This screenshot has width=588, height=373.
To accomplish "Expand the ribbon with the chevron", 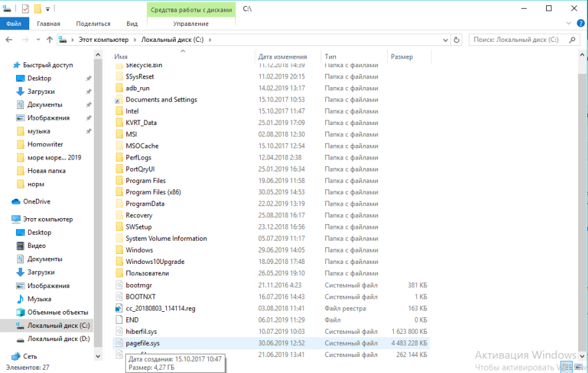I will point(567,24).
